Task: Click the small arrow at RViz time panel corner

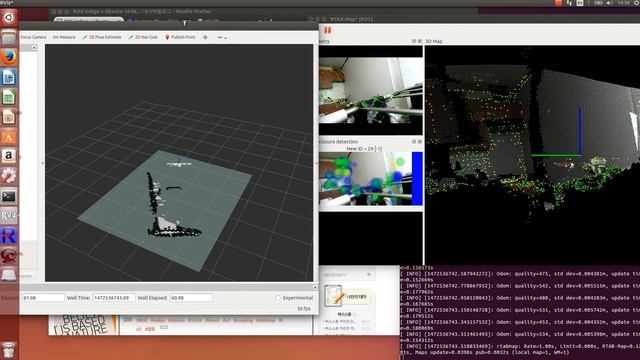Action: click(x=315, y=287)
